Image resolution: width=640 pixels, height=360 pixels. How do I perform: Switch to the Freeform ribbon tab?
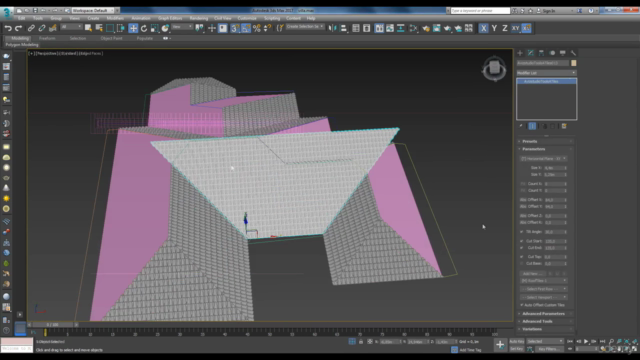point(47,38)
